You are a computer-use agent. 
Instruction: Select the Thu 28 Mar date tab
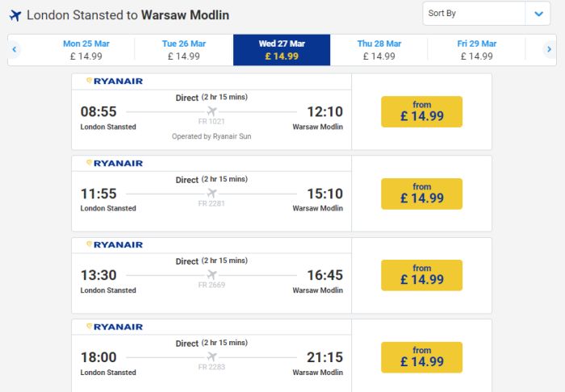[379, 50]
